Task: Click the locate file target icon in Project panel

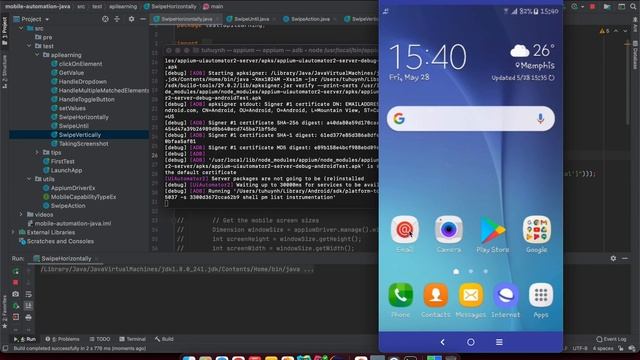Action: (105, 19)
